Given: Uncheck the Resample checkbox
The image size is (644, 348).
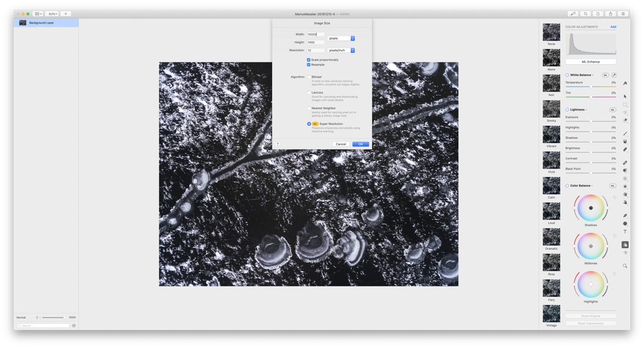Looking at the screenshot, I should [309, 65].
